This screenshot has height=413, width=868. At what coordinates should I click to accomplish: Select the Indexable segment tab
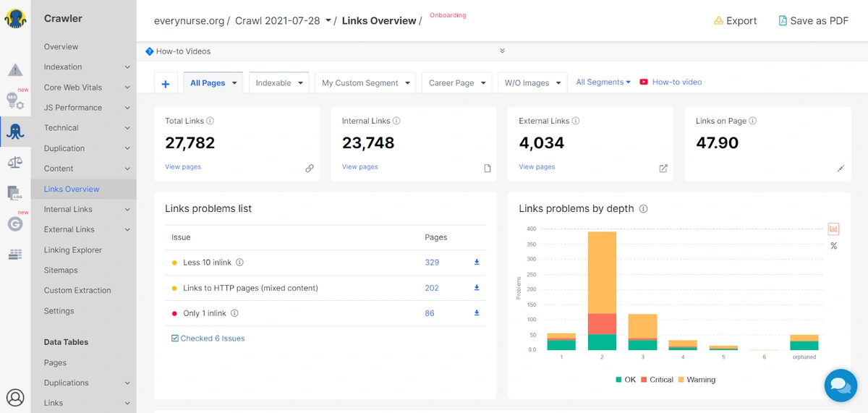[x=278, y=83]
